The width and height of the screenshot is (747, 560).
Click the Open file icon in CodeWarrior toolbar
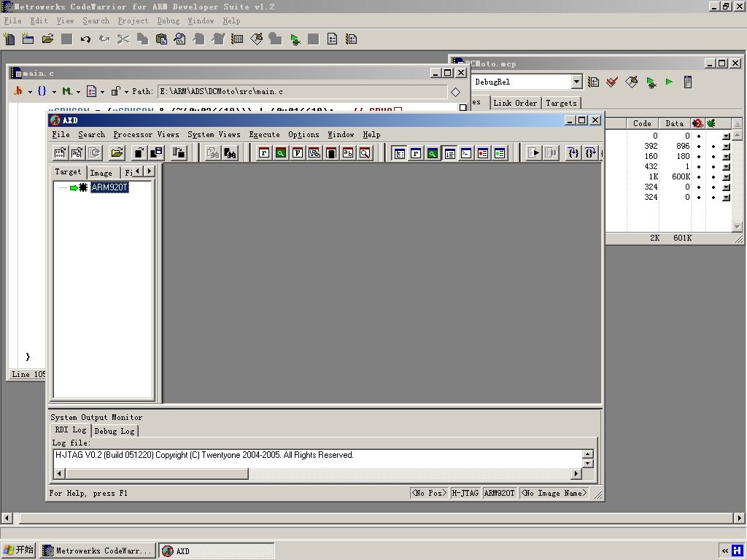tap(47, 39)
